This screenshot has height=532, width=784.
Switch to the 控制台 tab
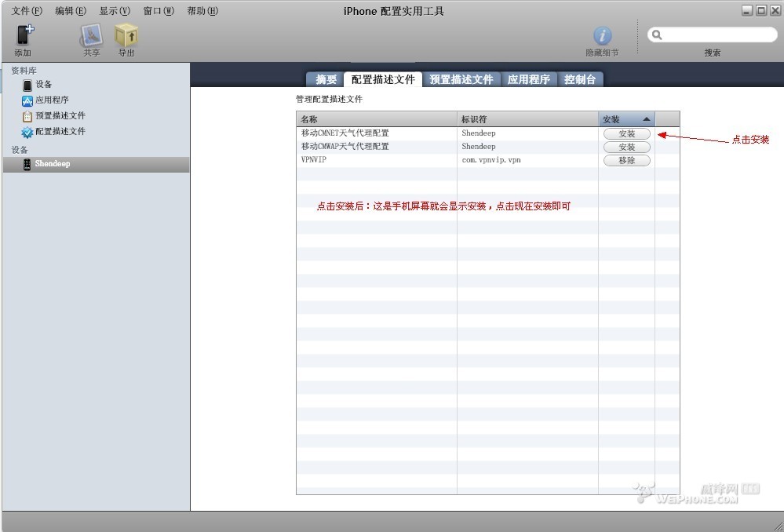coord(580,79)
